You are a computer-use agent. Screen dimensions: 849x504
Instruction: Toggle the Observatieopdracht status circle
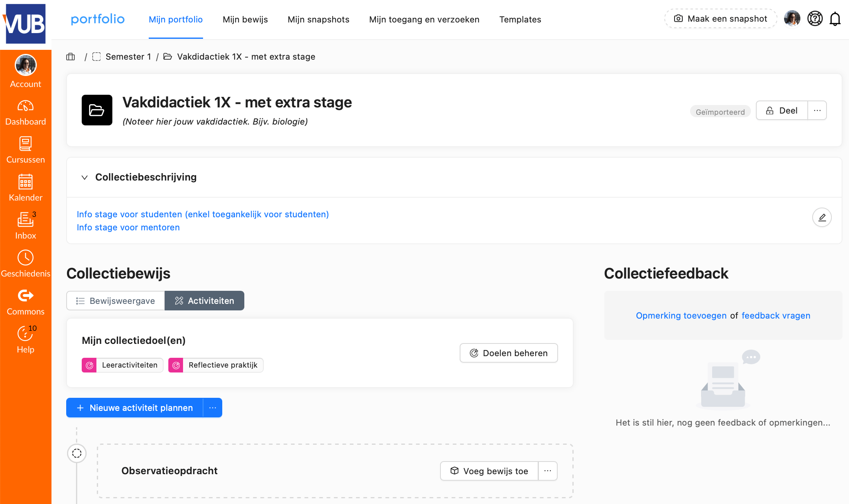click(77, 453)
